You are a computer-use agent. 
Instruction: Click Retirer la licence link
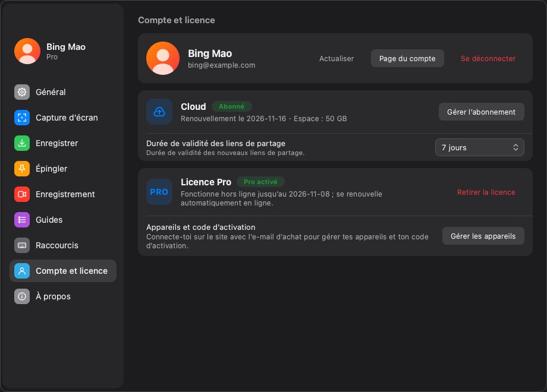click(486, 192)
